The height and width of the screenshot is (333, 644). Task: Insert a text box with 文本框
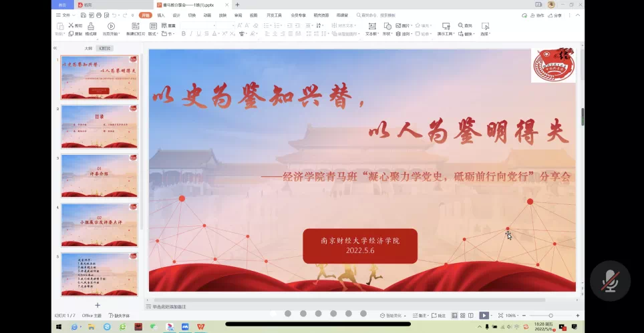(371, 26)
